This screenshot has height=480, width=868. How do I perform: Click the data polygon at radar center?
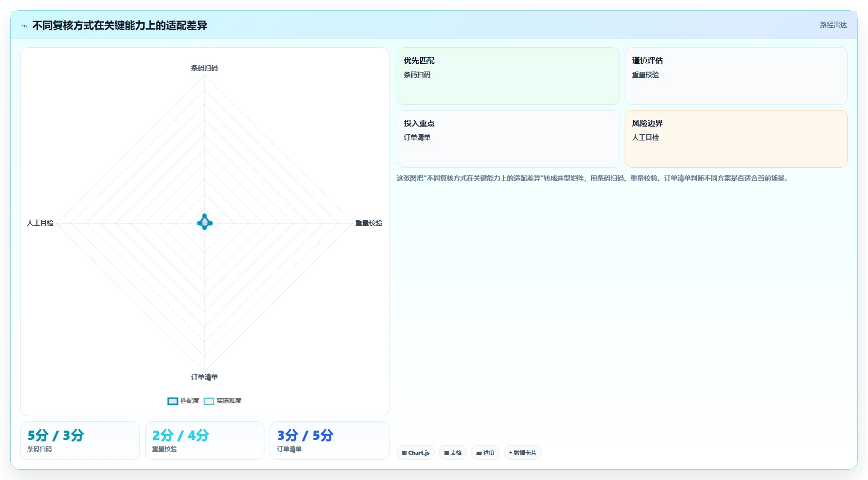tap(205, 222)
